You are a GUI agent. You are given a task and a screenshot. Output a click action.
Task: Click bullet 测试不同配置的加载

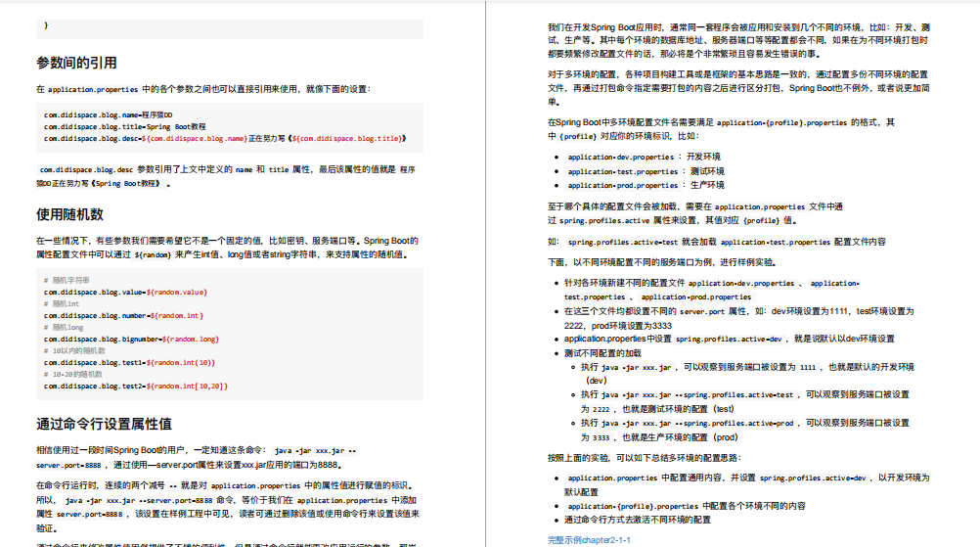coord(602,353)
